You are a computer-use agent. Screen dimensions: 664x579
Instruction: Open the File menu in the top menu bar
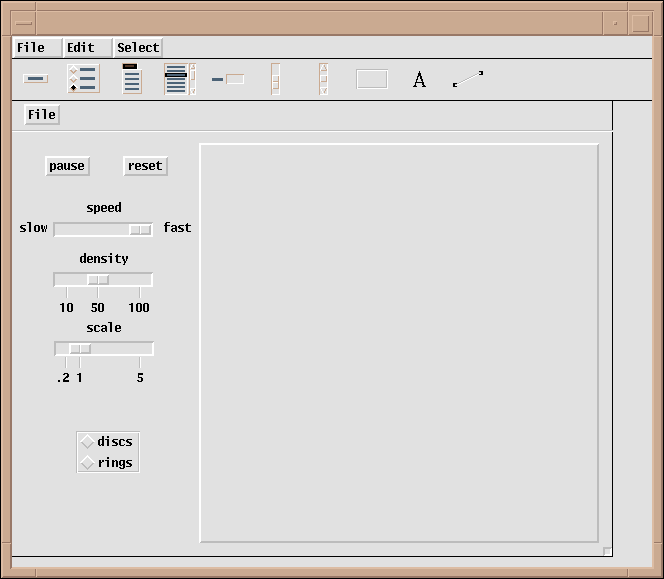pyautogui.click(x=31, y=47)
